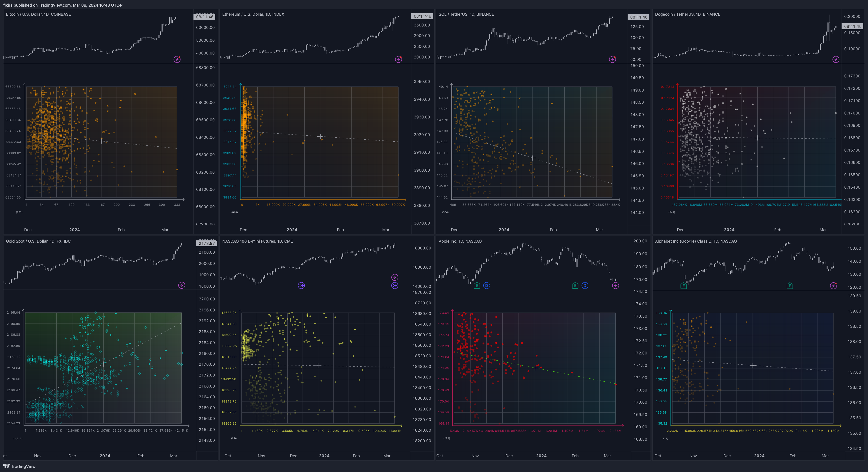Click the 150.00 price level on Alphabet axis
The width and height of the screenshot is (868, 472).
(854, 248)
